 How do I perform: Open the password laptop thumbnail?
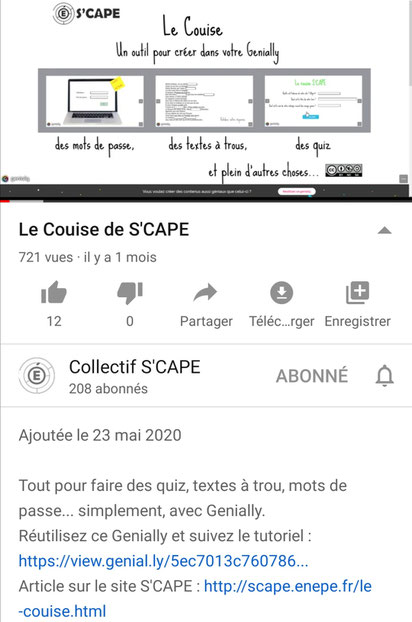pyautogui.click(x=95, y=101)
